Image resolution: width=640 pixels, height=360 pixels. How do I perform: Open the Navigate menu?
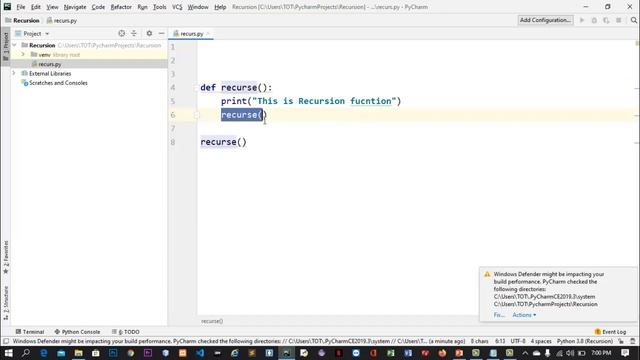pos(75,7)
